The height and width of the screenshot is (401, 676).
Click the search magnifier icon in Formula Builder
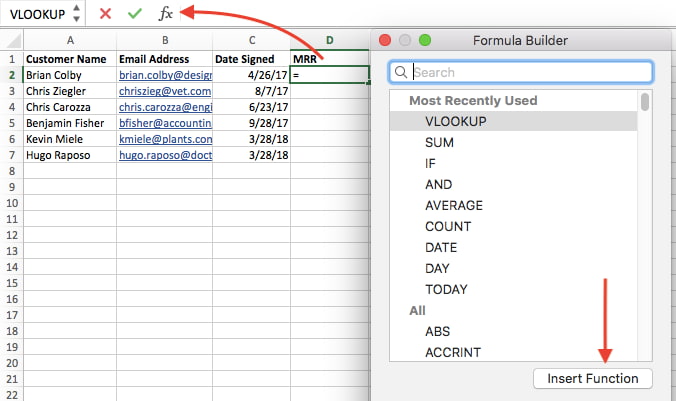tap(402, 72)
